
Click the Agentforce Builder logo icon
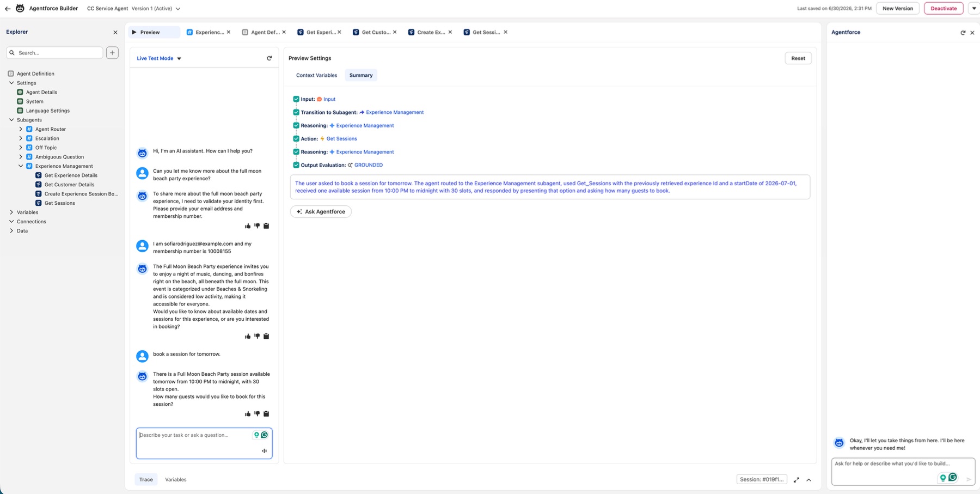coord(20,8)
